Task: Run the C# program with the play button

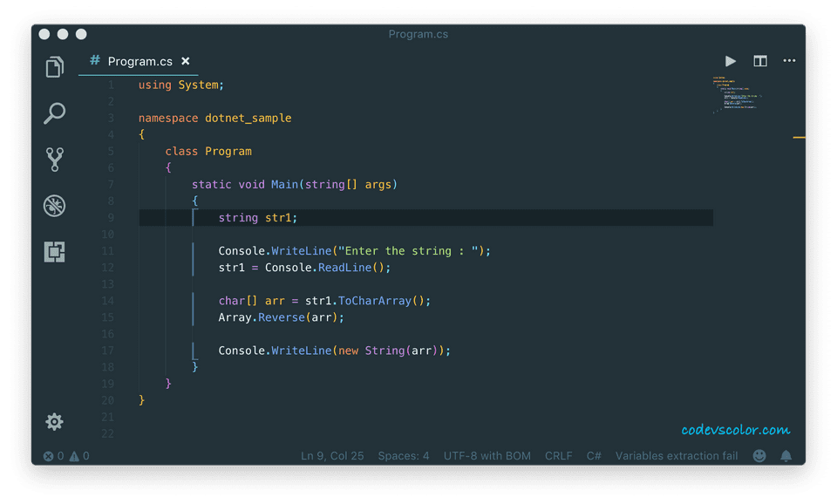Action: click(x=730, y=61)
